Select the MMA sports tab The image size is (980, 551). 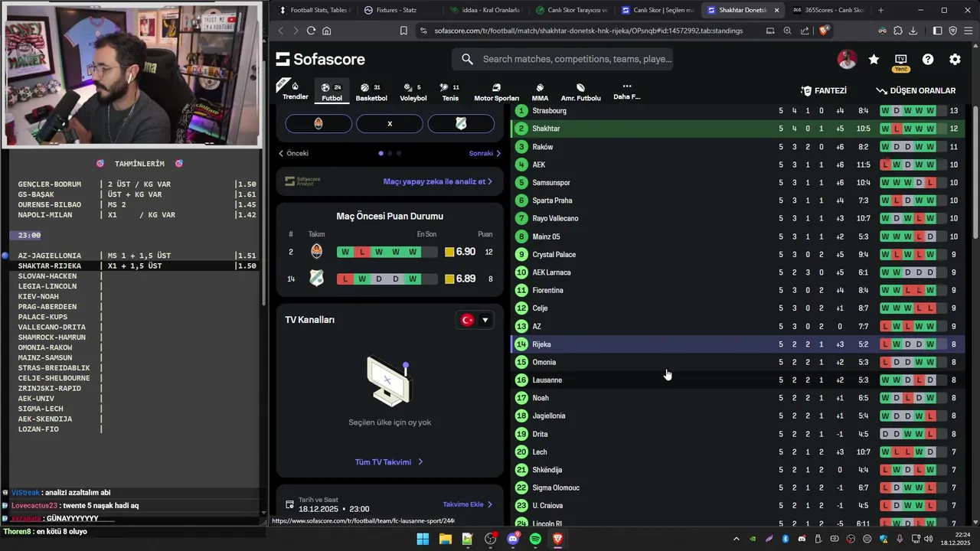pos(540,92)
